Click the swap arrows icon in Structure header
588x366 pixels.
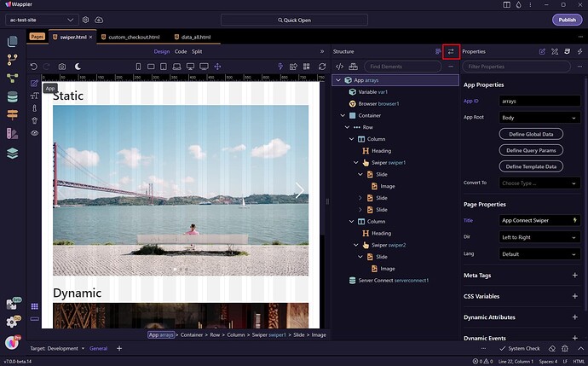pyautogui.click(x=451, y=51)
